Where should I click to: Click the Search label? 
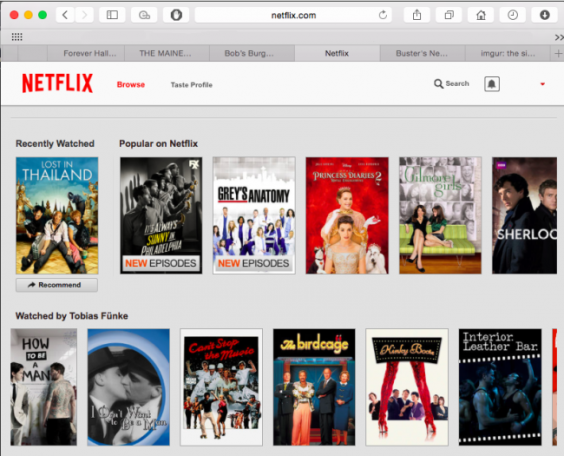457,84
